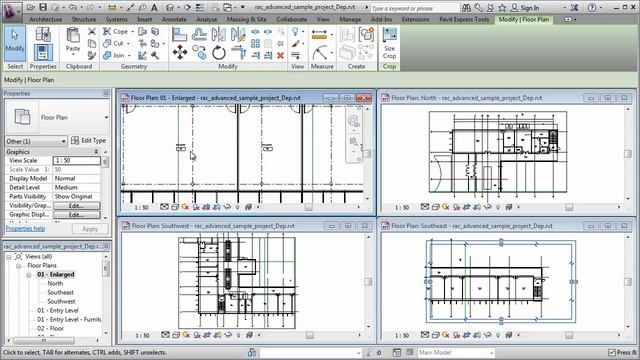The height and width of the screenshot is (360, 640).
Task: Click the Edit Type button
Action: [89, 140]
